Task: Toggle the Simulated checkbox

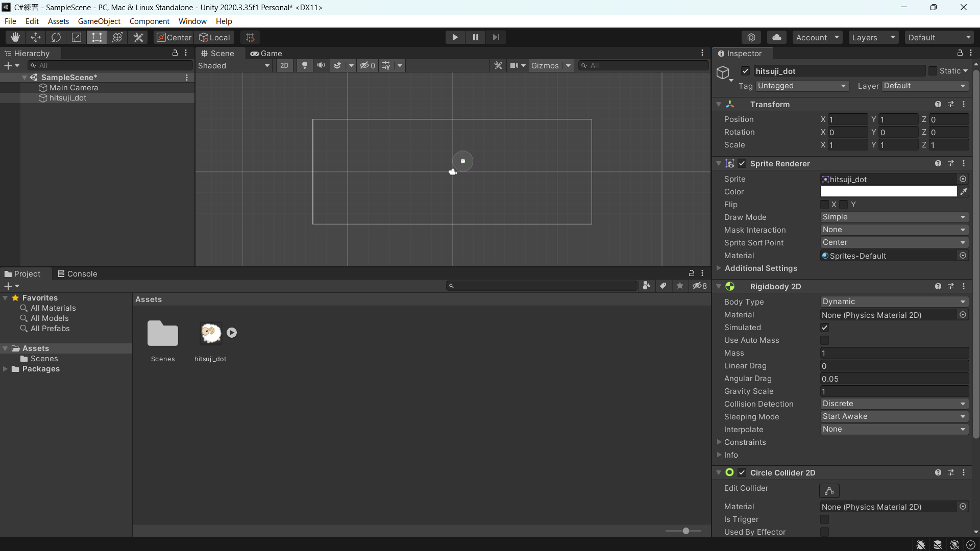Action: tap(824, 328)
